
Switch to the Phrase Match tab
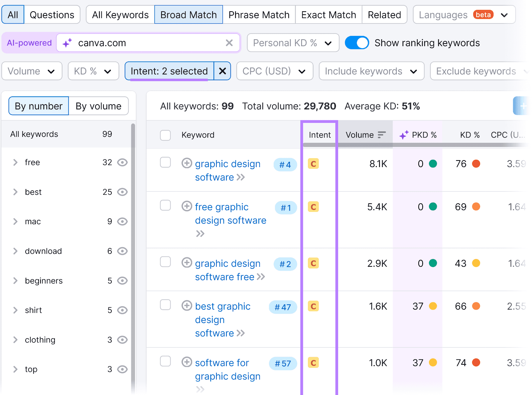(259, 14)
